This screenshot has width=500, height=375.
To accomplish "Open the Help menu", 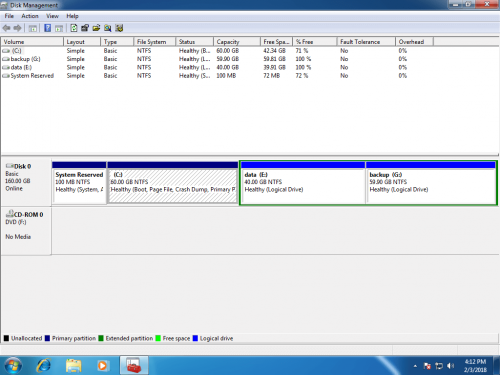I will (x=72, y=16).
